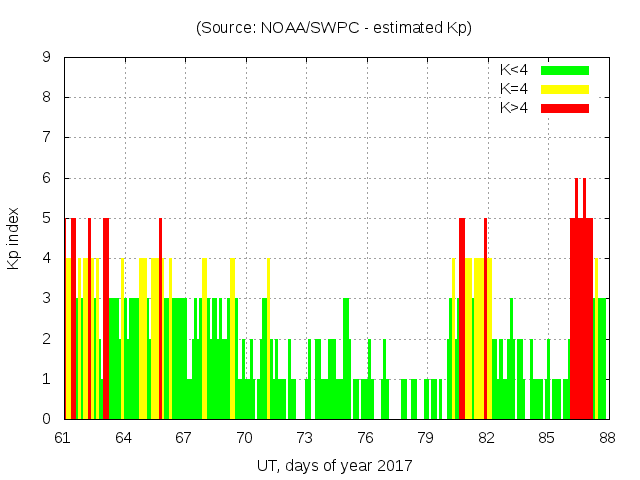Image resolution: width=640 pixels, height=480 pixels.
Task: Click the wide red storm block after day 86
Action: (x=581, y=320)
